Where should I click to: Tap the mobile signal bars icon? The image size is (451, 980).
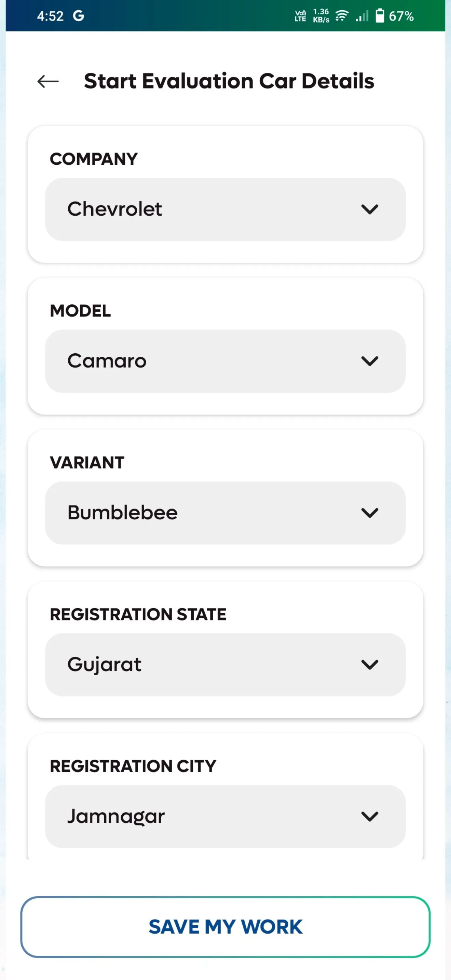pos(361,16)
